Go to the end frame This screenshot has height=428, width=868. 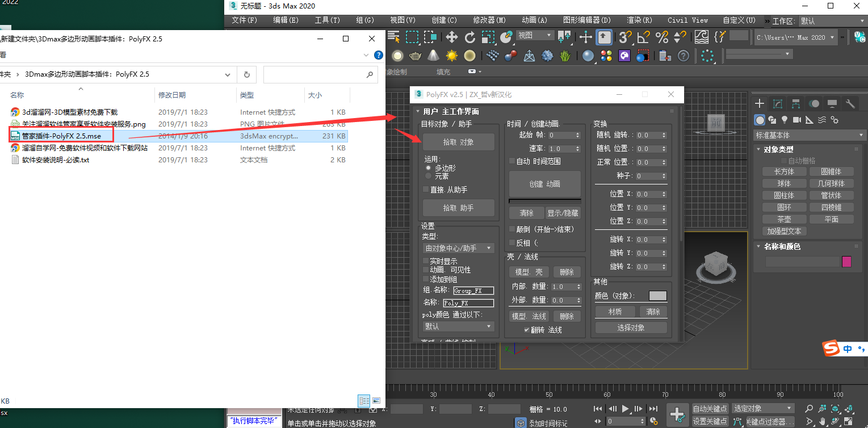click(653, 409)
